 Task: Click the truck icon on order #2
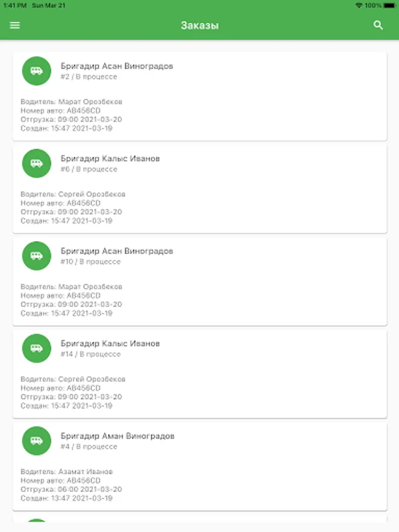tap(37, 71)
